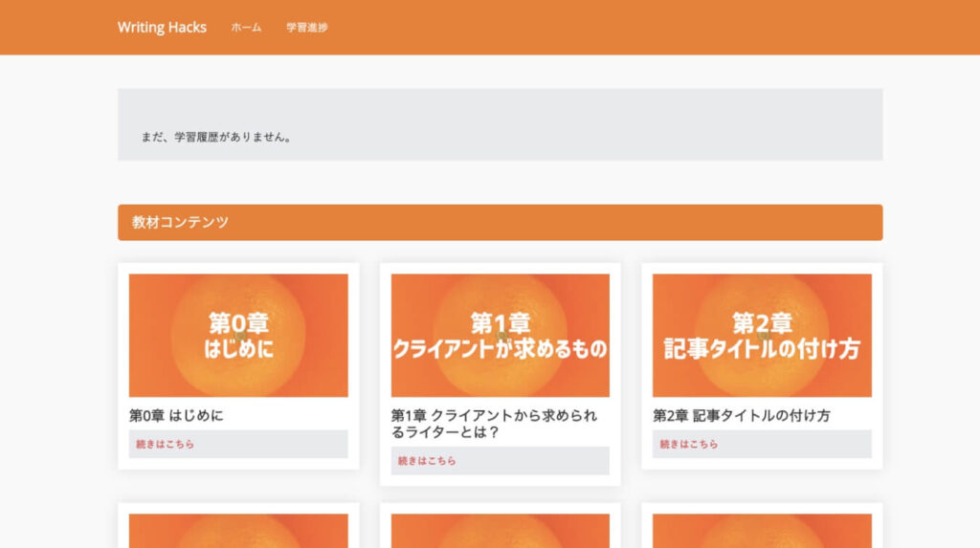Click the 第0章 はじめに title link
This screenshot has width=980, height=548.
[x=176, y=416]
